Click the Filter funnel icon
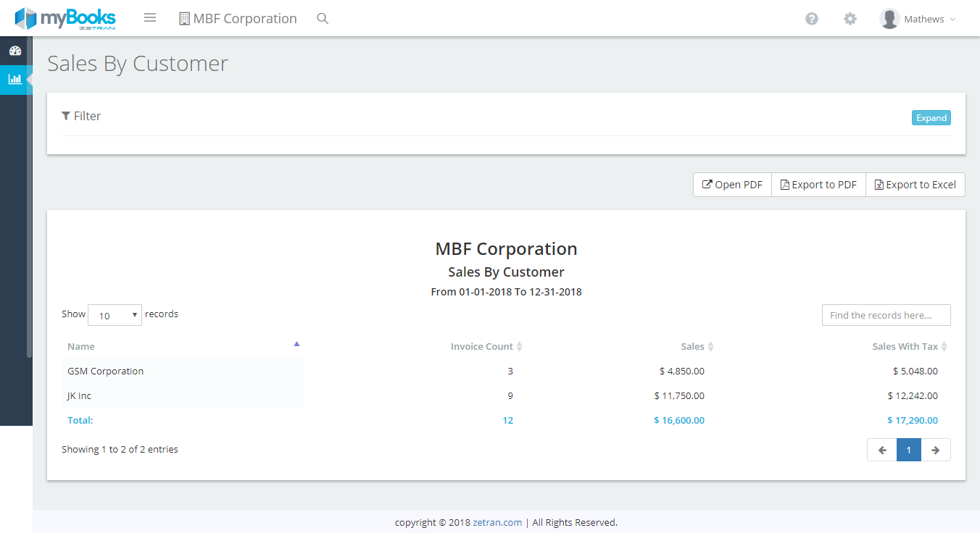This screenshot has height=533, width=980. 66,116
